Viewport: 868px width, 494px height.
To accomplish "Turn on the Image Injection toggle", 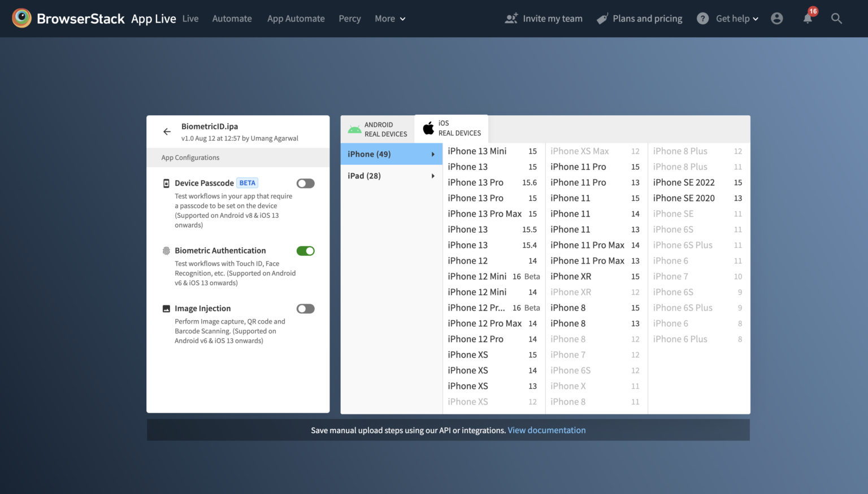I will coord(305,309).
